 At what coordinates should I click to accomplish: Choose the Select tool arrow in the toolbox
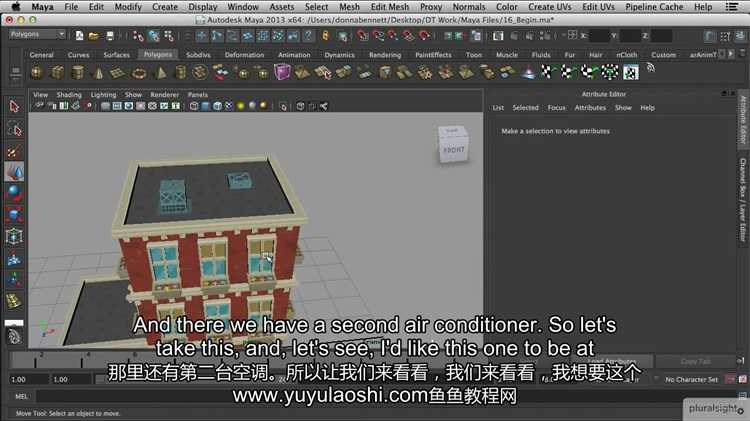tap(14, 107)
